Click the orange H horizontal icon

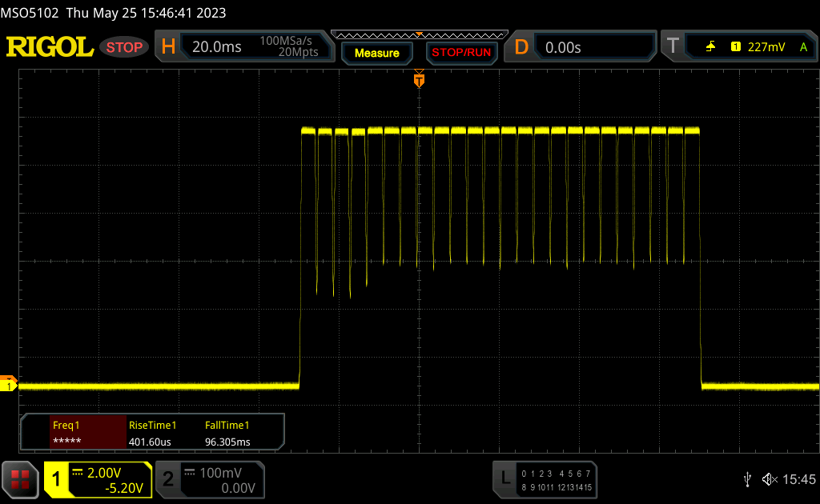pyautogui.click(x=168, y=47)
